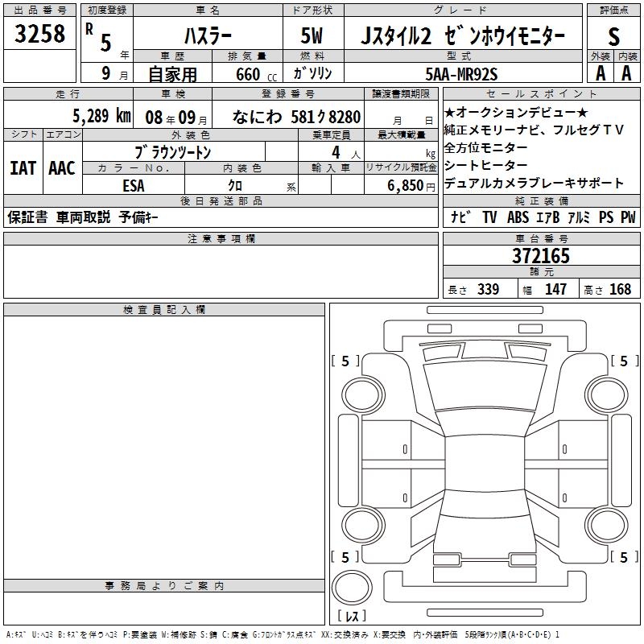Click the mileage value 5,289 km

(102, 116)
